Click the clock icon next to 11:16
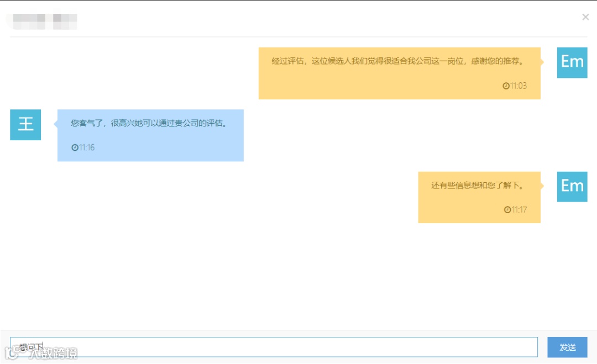Viewport: 597px width, 364px height. click(75, 147)
